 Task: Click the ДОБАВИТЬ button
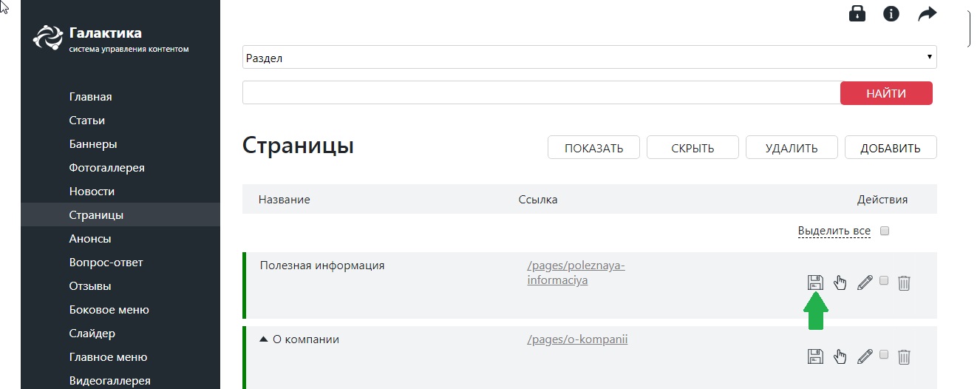(891, 147)
